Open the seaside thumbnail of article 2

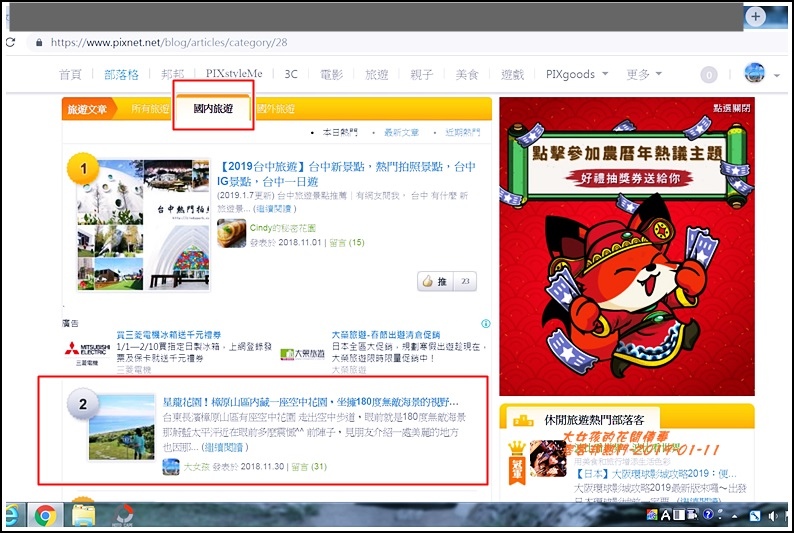coord(122,427)
